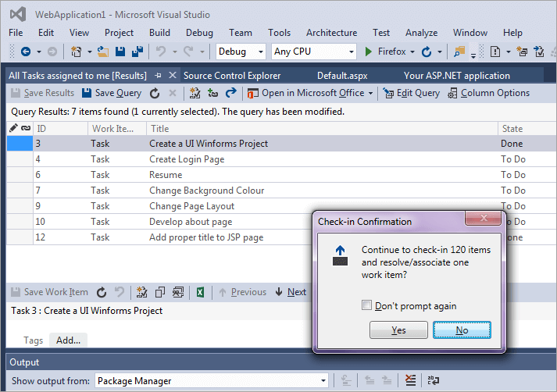
Task: Sort by the Title column header
Action: pyautogui.click(x=322, y=129)
